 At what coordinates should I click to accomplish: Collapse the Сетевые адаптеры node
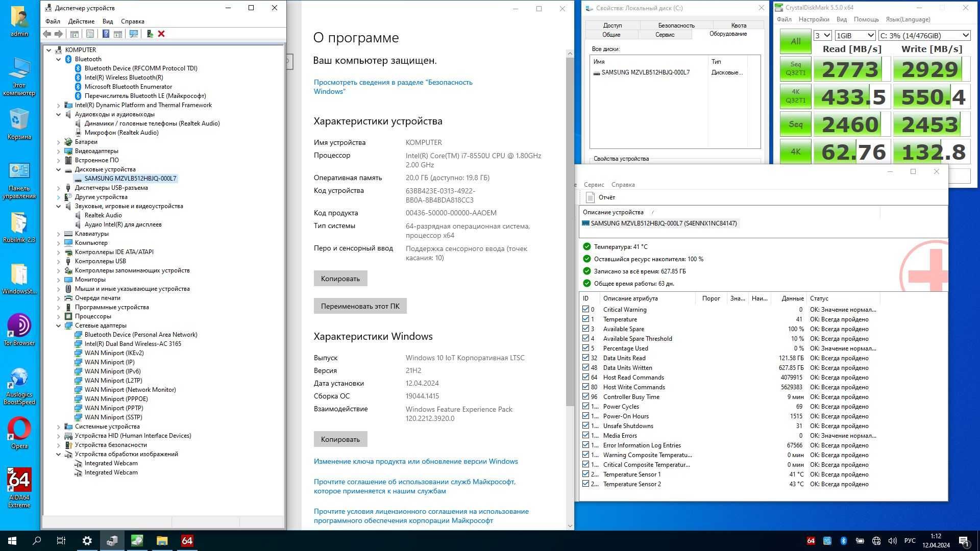pos(59,325)
